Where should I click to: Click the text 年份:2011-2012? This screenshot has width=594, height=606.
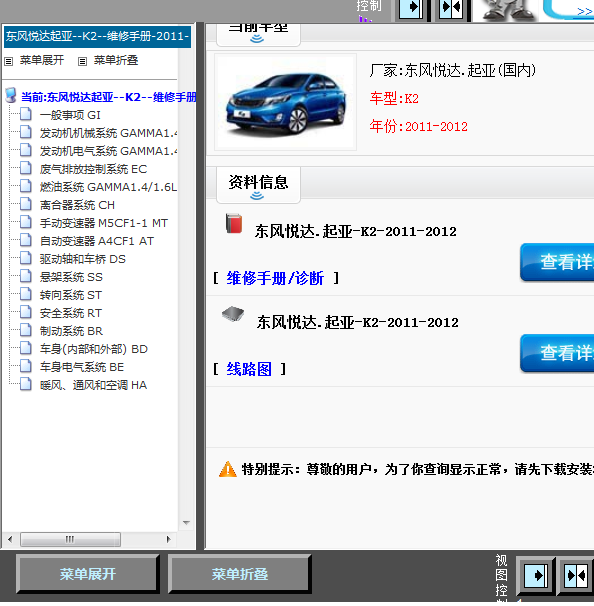[x=419, y=126]
